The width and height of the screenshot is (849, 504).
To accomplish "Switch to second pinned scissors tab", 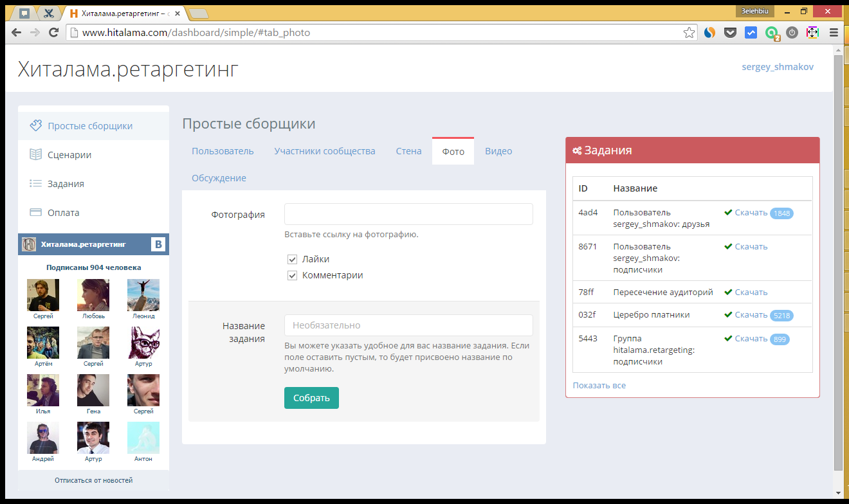I will tap(49, 13).
